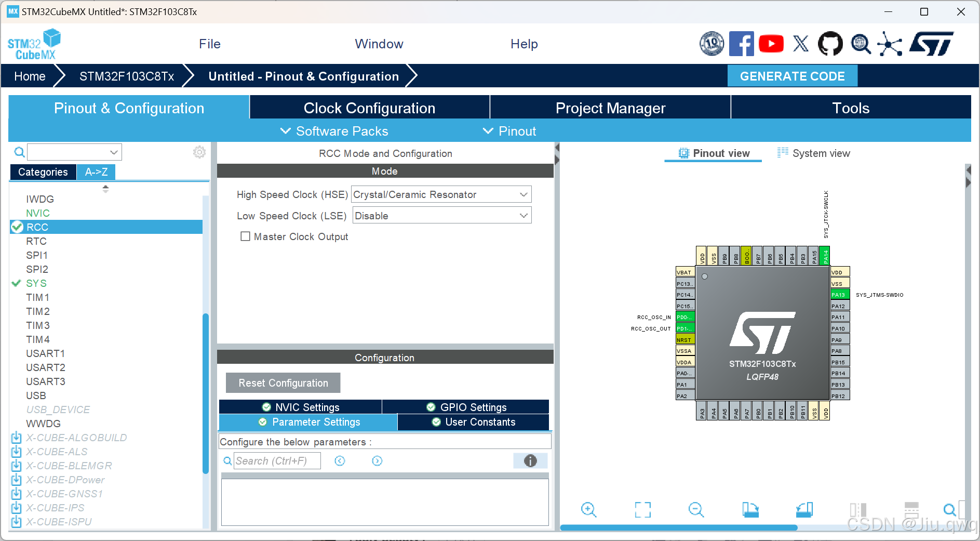Open the Help menu
The image size is (980, 541).
click(x=524, y=44)
